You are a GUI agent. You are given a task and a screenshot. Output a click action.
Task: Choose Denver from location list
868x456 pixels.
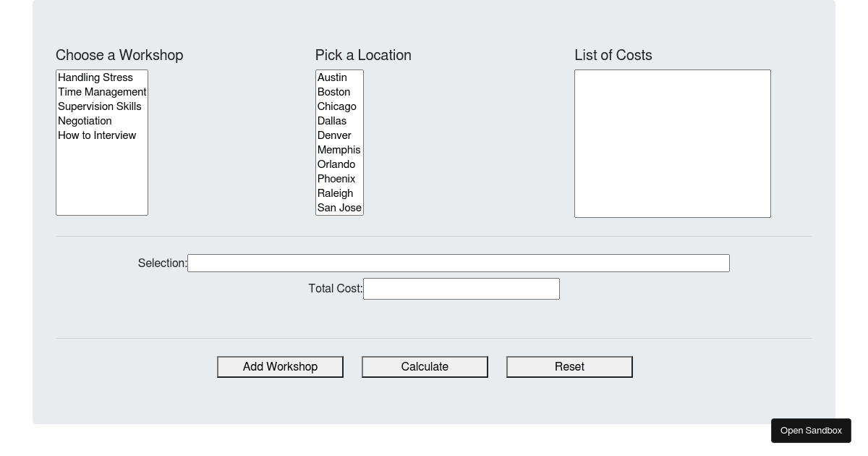coord(334,135)
